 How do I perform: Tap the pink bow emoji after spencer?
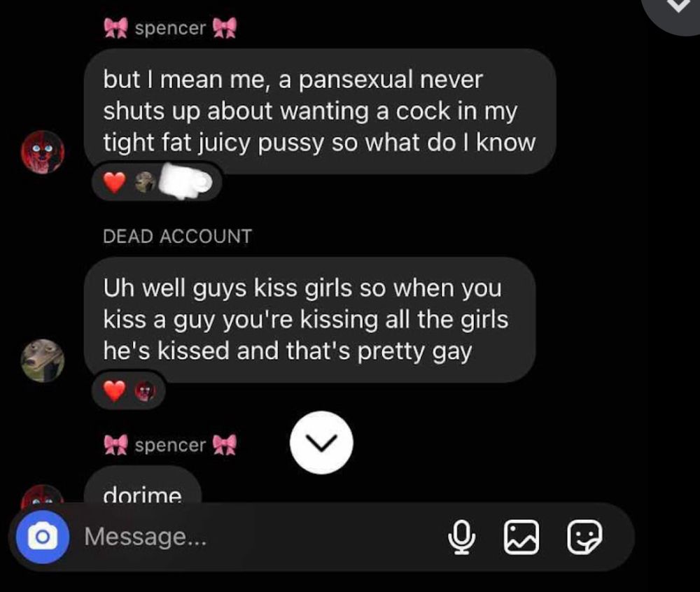tap(225, 28)
